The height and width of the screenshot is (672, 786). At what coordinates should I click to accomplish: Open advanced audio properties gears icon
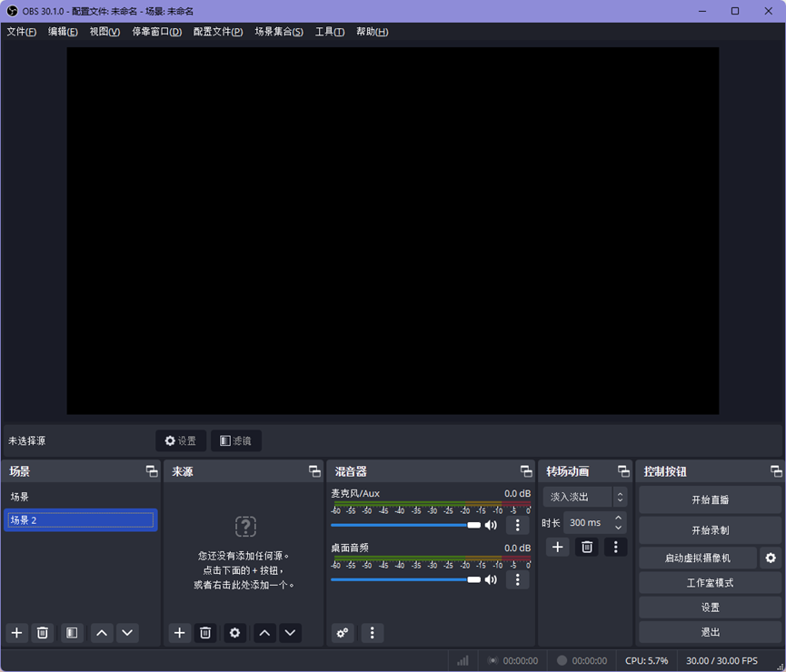343,633
